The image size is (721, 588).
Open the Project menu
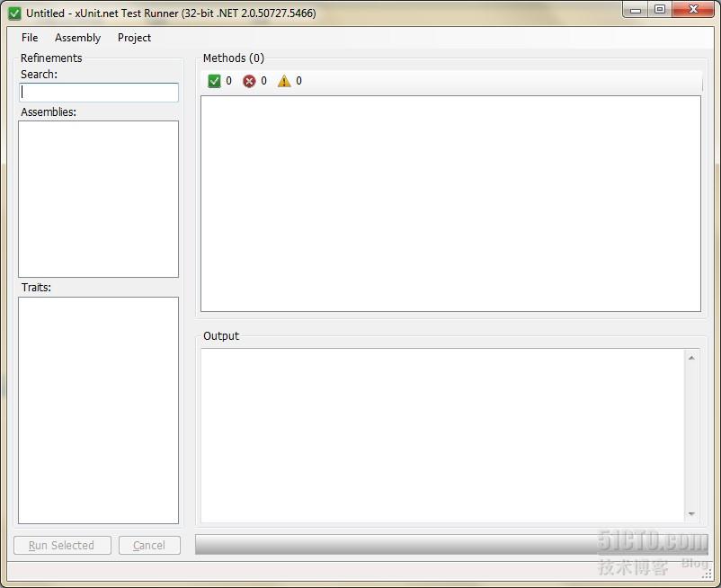134,38
